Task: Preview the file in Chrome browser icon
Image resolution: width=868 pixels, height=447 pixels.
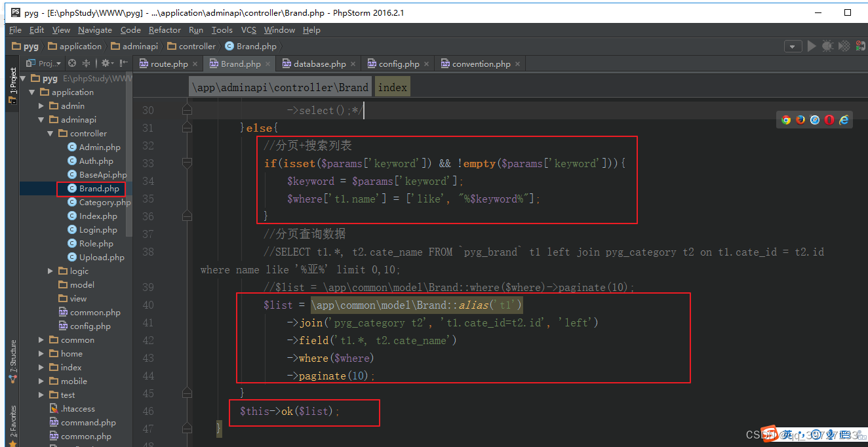Action: 786,119
